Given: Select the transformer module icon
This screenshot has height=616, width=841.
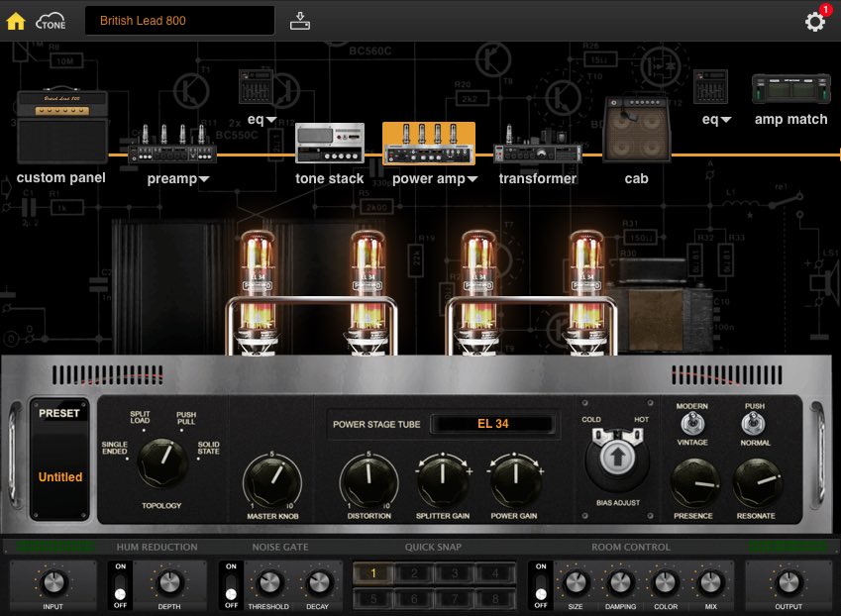Looking at the screenshot, I should coord(538,144).
